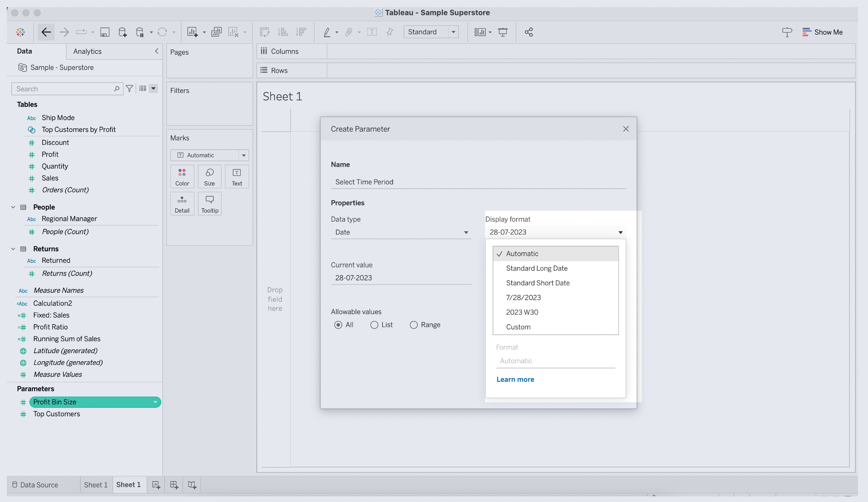Click the forward redo arrow
This screenshot has width=868, height=502.
64,32
